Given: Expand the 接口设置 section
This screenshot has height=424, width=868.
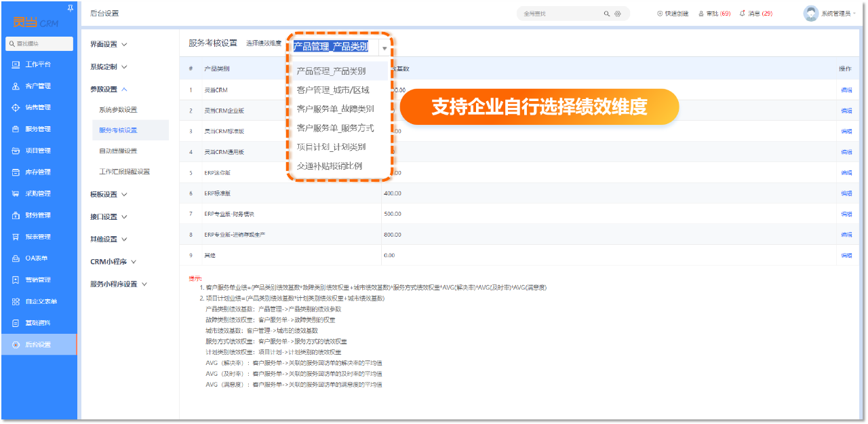Looking at the screenshot, I should point(108,217).
